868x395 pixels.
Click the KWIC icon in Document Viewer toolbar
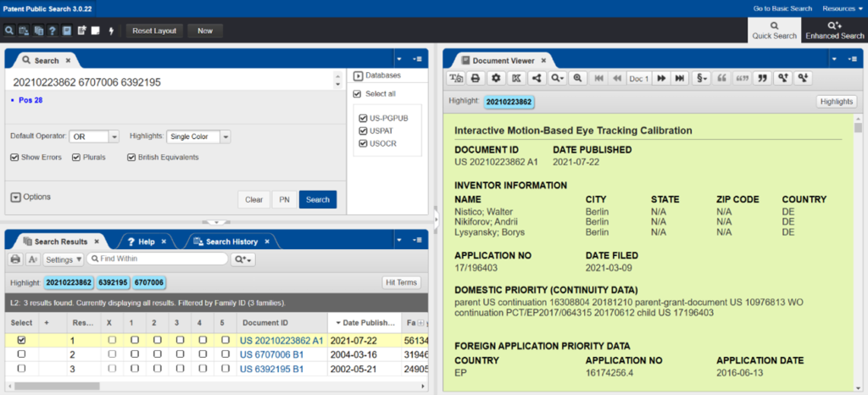coord(516,79)
